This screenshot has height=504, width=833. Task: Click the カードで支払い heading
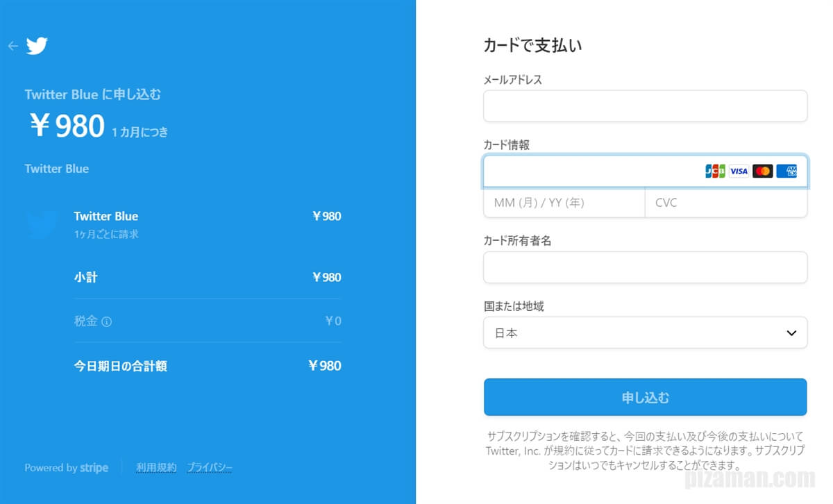click(532, 47)
